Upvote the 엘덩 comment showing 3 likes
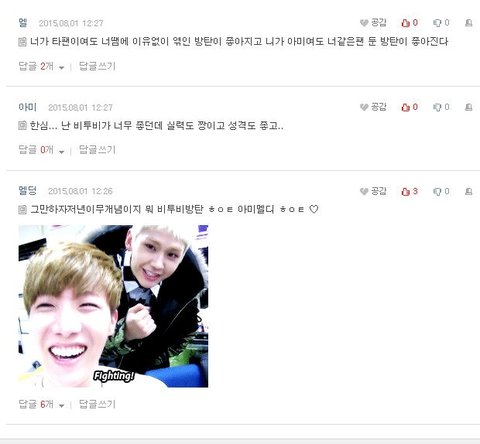This screenshot has width=480, height=444. tap(405, 191)
